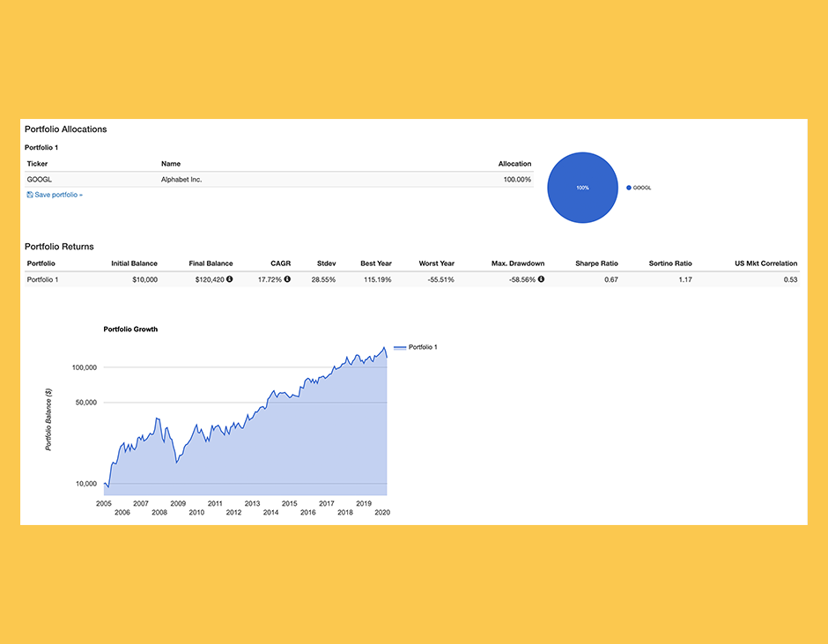Click the Portfolio Growth chart title
Image resolution: width=828 pixels, height=644 pixels.
point(130,329)
